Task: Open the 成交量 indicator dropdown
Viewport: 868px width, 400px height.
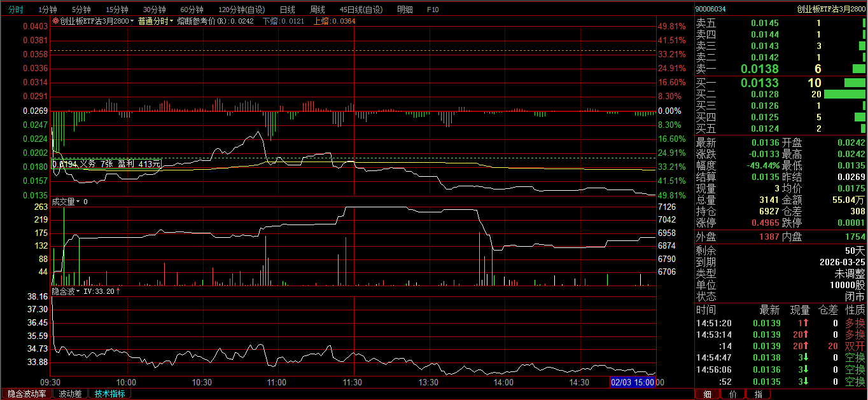Action: pyautogui.click(x=78, y=202)
